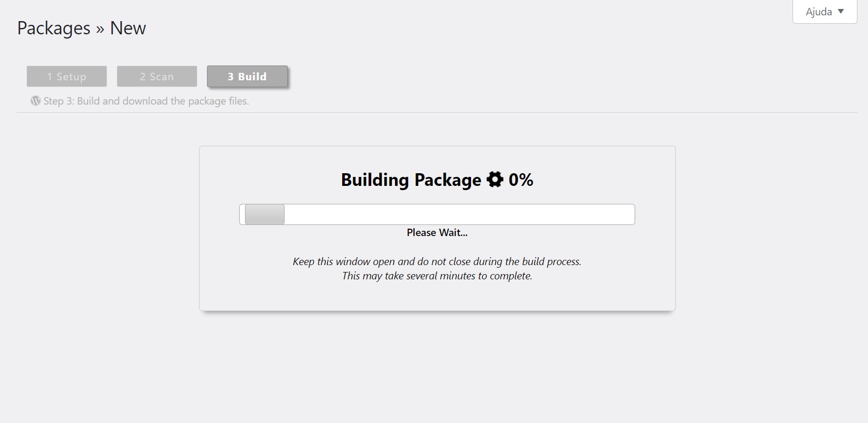
Task: Click the » separator in the title
Action: click(100, 29)
